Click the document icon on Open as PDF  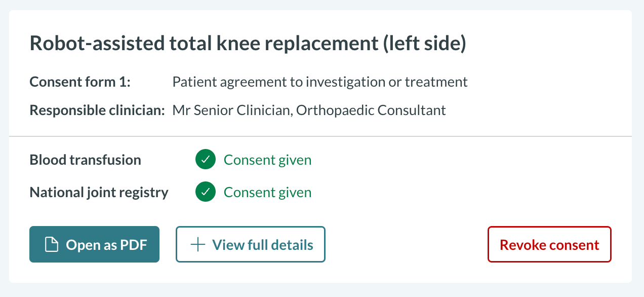click(51, 245)
